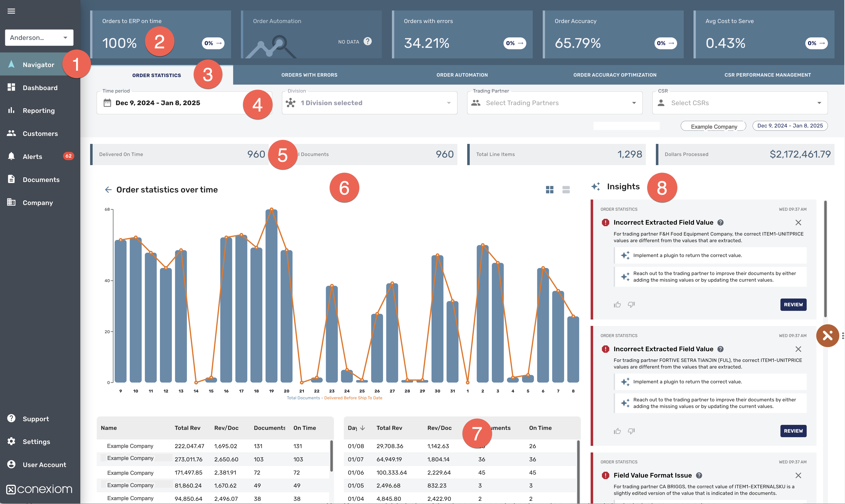This screenshot has height=504, width=845.
Task: Switch to Orders With Errors tab
Action: click(309, 75)
